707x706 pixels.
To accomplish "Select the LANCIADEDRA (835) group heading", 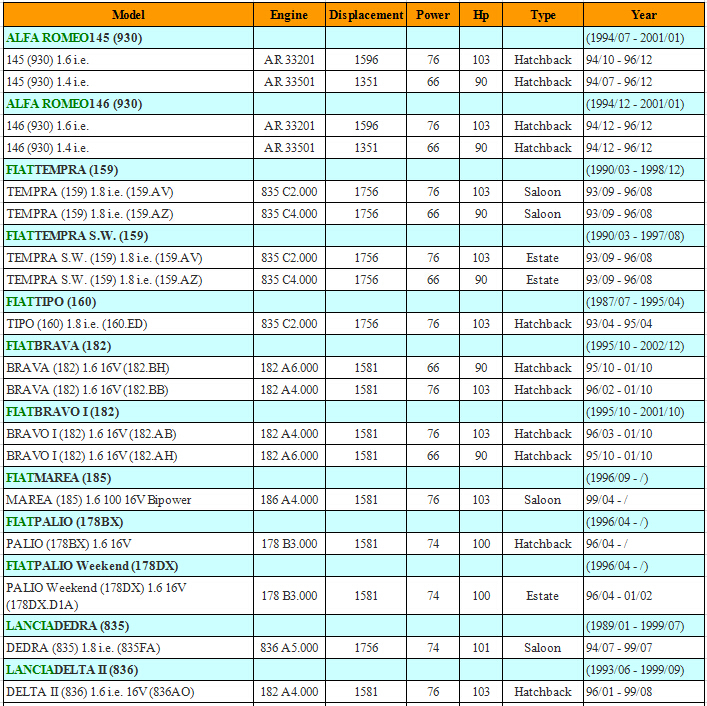I will [x=68, y=626].
